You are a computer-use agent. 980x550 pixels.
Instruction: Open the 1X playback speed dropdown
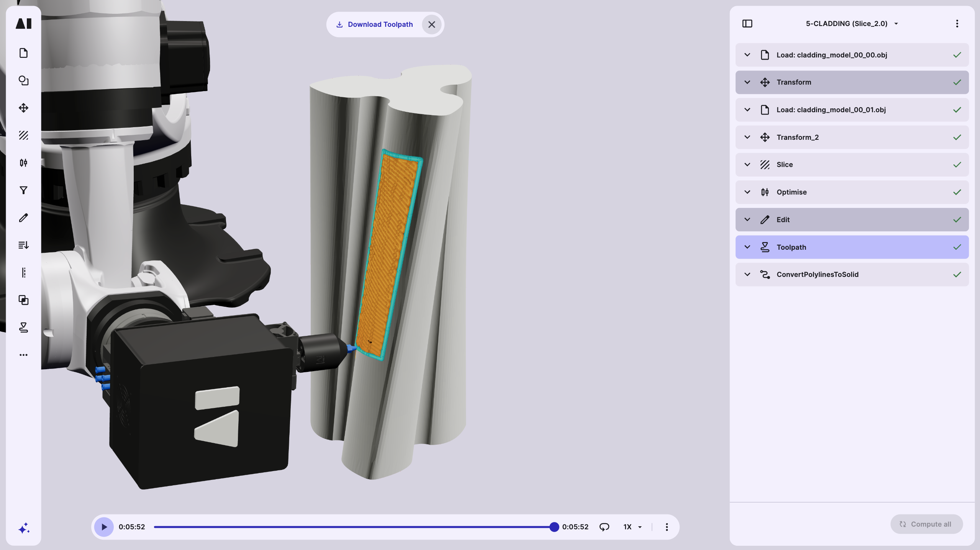coord(632,527)
